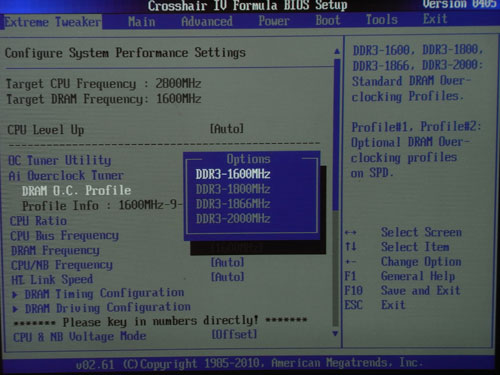The height and width of the screenshot is (375, 500).
Task: Open the Advanced tab
Action: pos(207,21)
